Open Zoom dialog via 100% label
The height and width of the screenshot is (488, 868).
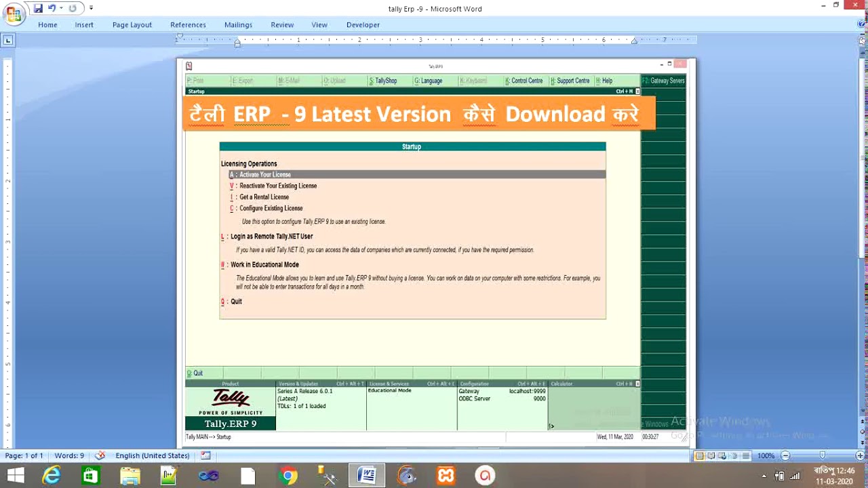coord(766,455)
